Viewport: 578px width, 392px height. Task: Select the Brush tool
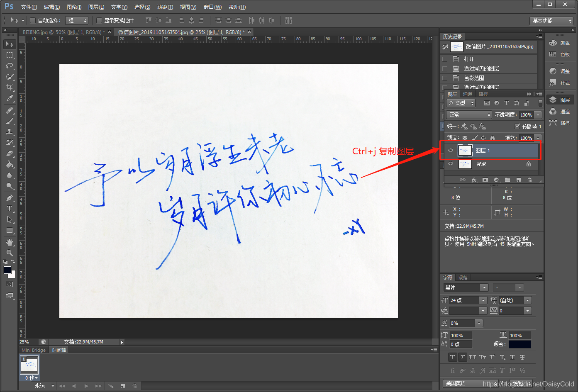pos(10,121)
